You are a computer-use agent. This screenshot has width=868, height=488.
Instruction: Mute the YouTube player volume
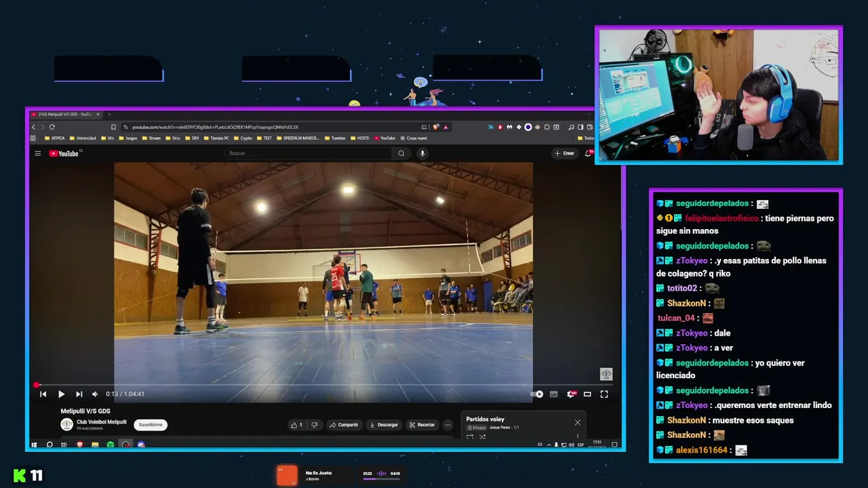(x=95, y=394)
